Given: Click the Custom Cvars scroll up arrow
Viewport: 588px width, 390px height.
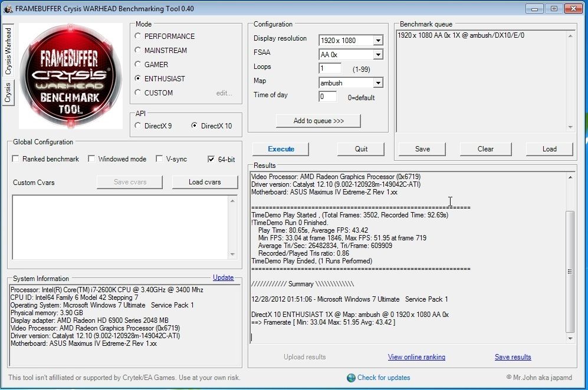Looking at the screenshot, I should point(232,201).
